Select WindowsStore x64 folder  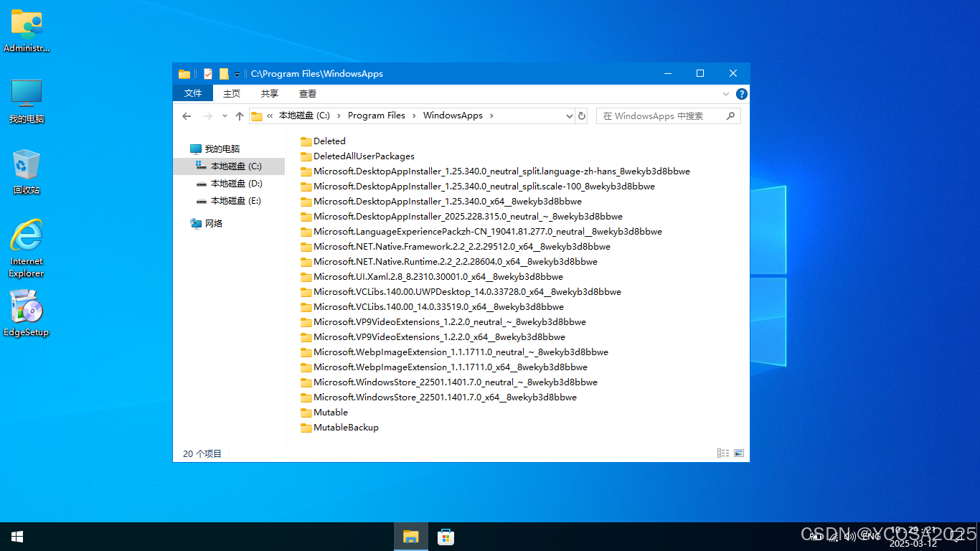click(x=438, y=397)
